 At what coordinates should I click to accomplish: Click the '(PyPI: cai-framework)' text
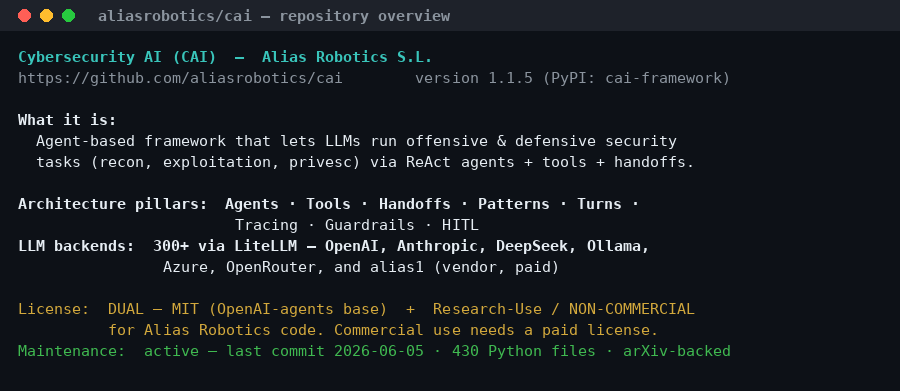tap(636, 78)
